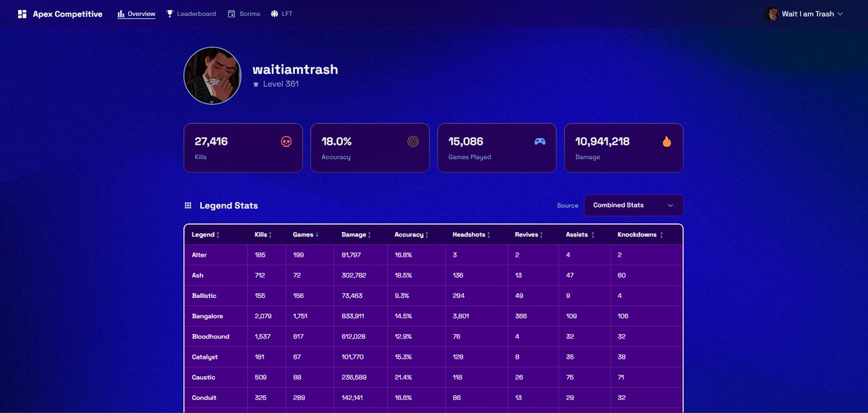The height and width of the screenshot is (413, 868).
Task: Select the 27,416 Kills stat card
Action: pyautogui.click(x=243, y=148)
